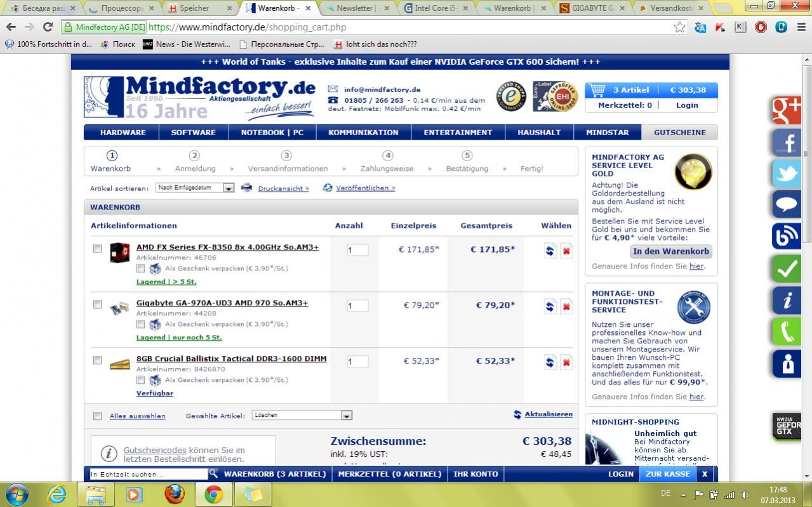812x507 pixels.
Task: Click Mindfactory.de logo
Action: pyautogui.click(x=200, y=97)
